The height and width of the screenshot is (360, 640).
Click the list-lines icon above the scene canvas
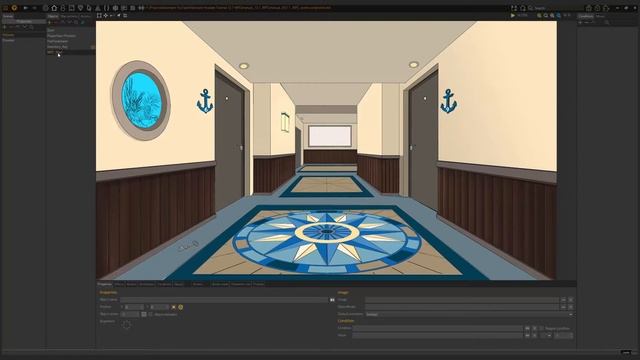(125, 16)
